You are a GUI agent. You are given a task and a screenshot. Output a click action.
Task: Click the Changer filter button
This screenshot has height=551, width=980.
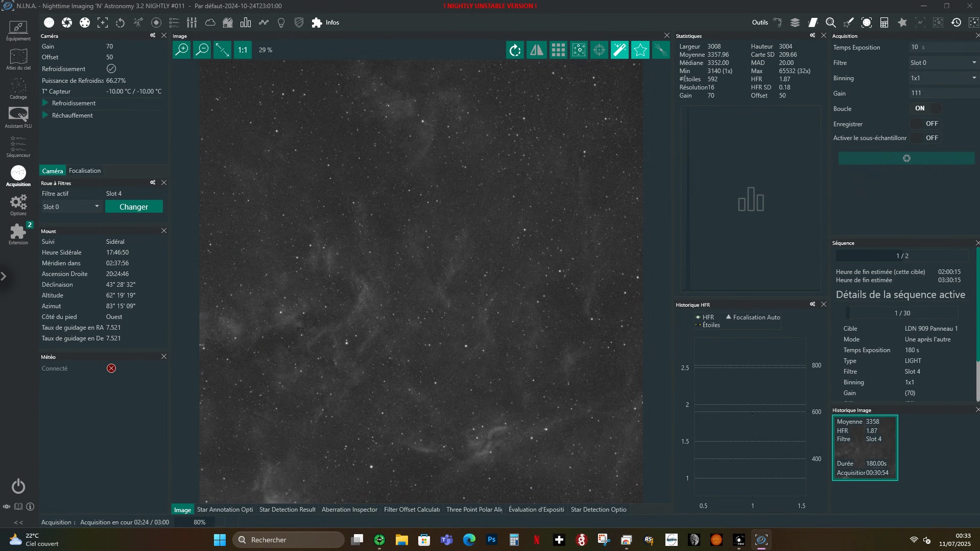134,206
